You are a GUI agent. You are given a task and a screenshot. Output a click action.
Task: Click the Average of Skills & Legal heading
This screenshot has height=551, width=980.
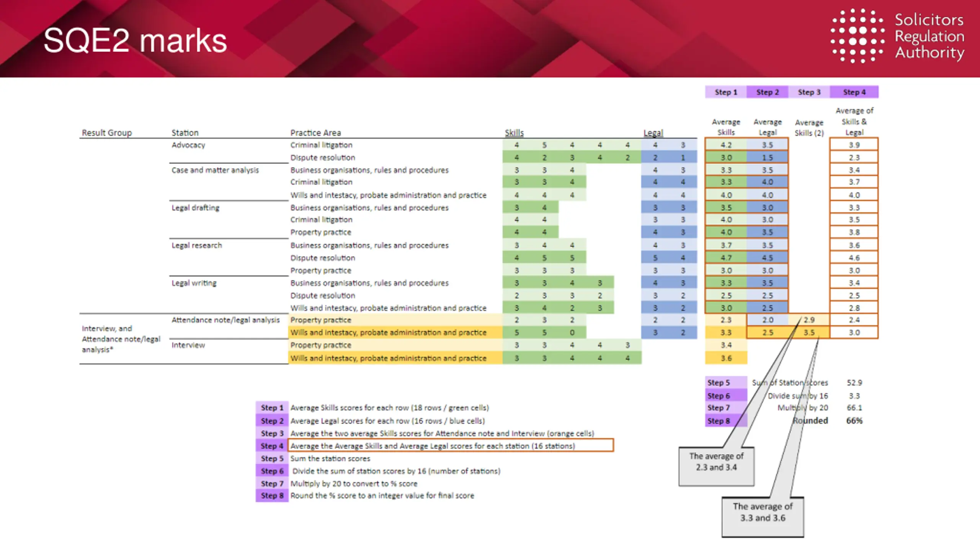[854, 121]
